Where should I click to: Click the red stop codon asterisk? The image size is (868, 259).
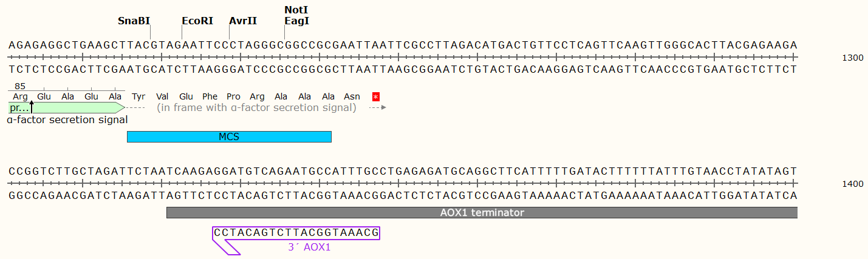376,96
